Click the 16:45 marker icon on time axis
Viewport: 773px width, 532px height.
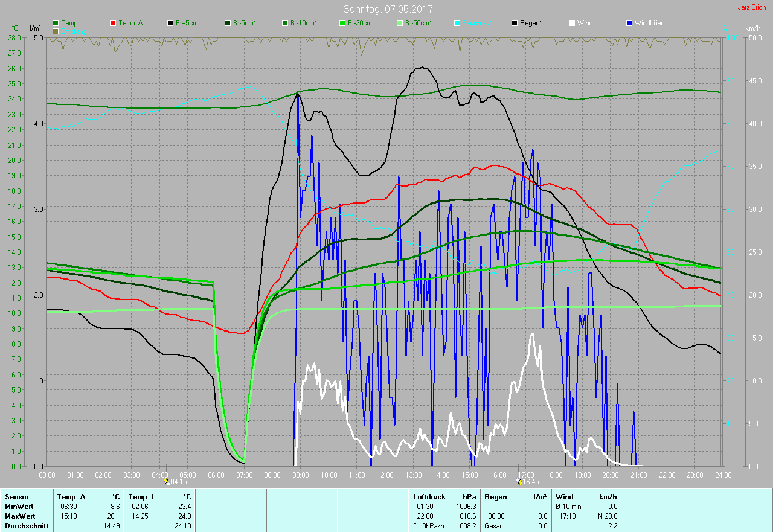point(518,482)
